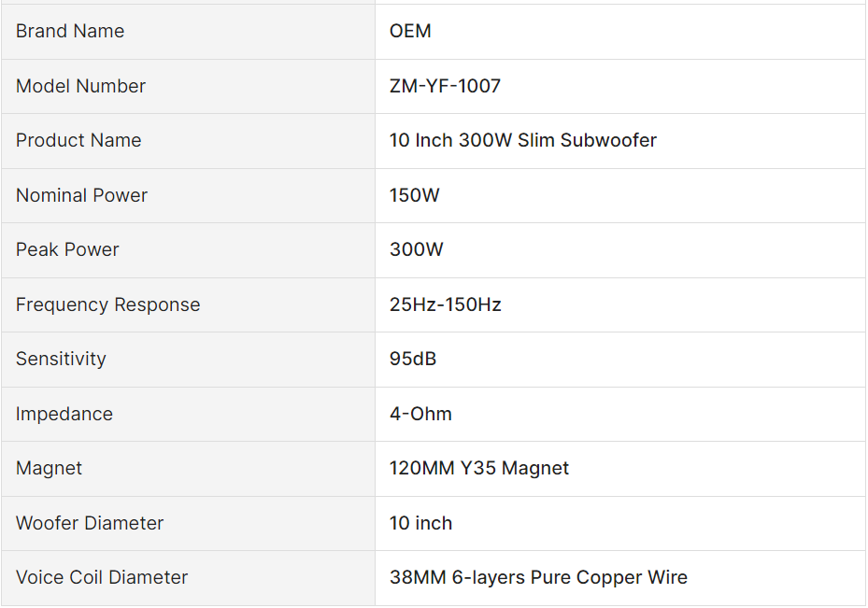The height and width of the screenshot is (608, 868).
Task: Click the Impedance label
Action: tap(64, 414)
